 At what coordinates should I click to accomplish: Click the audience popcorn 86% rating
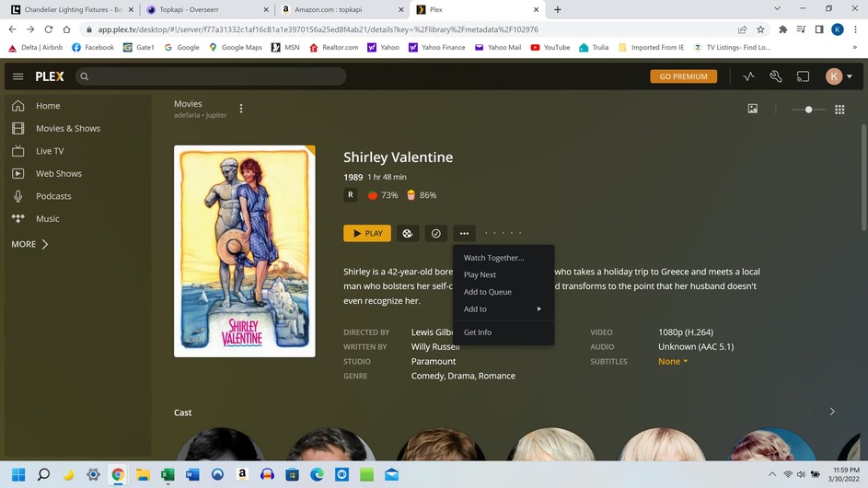coord(422,195)
